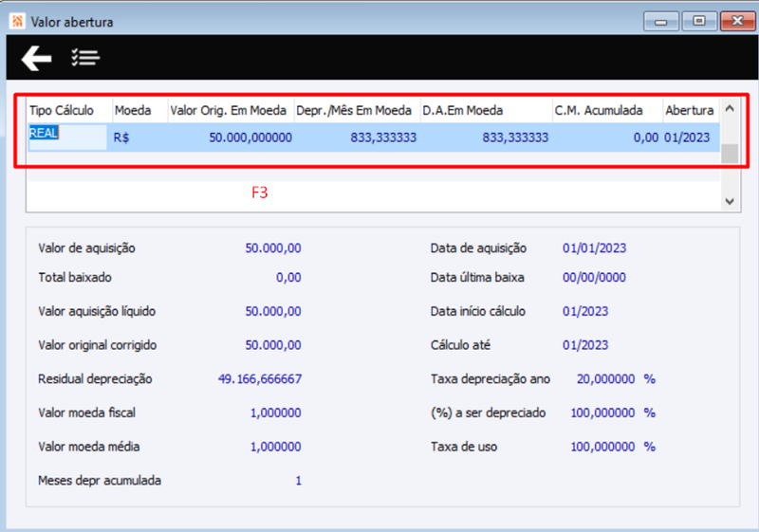Image resolution: width=759 pixels, height=532 pixels.
Task: Select the REAL cell in Tipo Cálculo
Action: 67,138
